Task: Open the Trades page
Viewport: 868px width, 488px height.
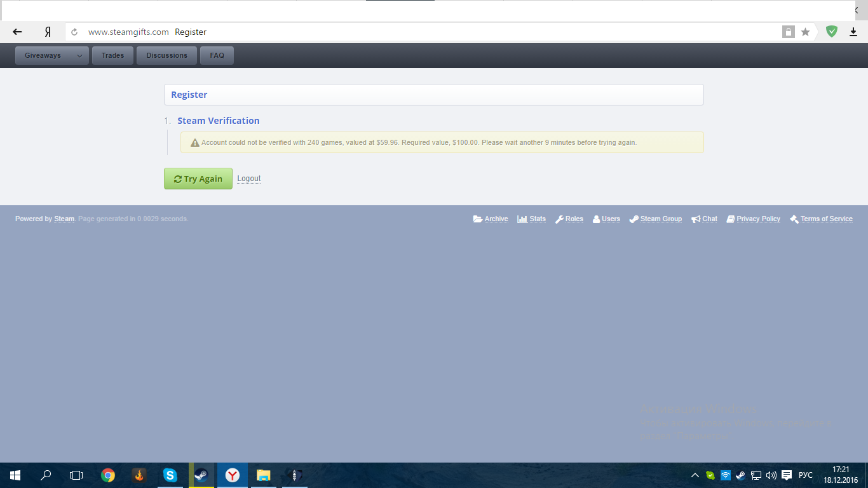Action: pyautogui.click(x=112, y=55)
